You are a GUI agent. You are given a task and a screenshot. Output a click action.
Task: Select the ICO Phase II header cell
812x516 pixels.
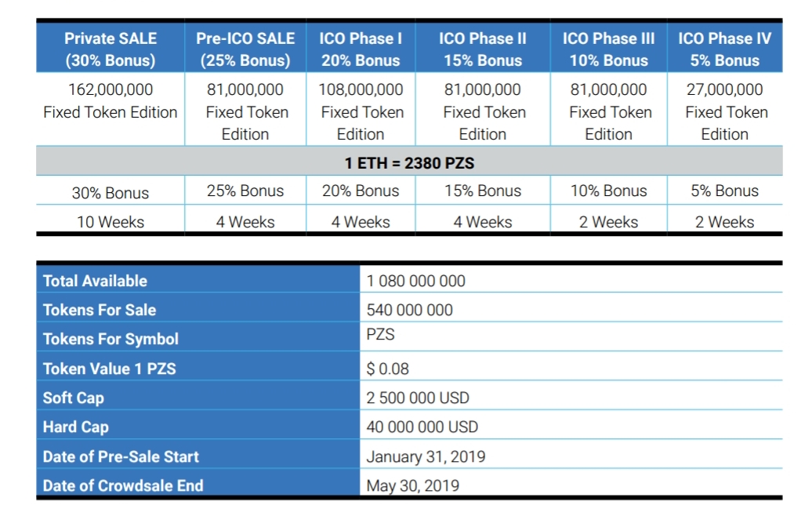click(x=483, y=49)
